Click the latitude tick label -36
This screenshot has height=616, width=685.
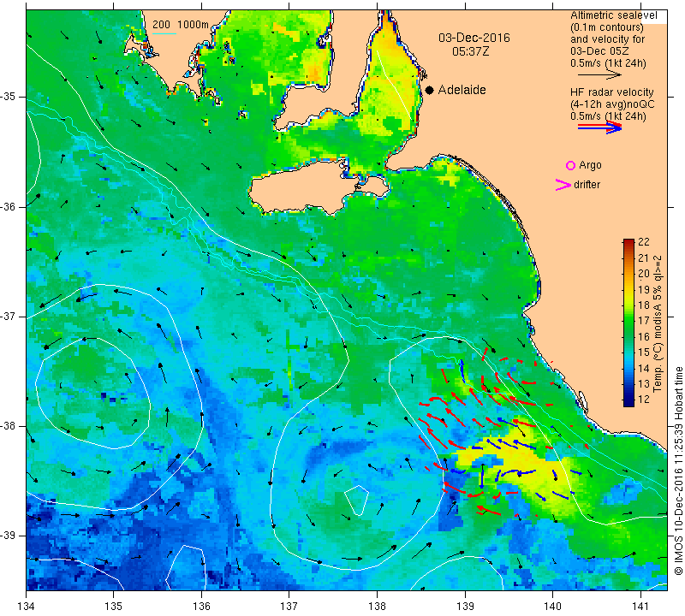pyautogui.click(x=8, y=206)
